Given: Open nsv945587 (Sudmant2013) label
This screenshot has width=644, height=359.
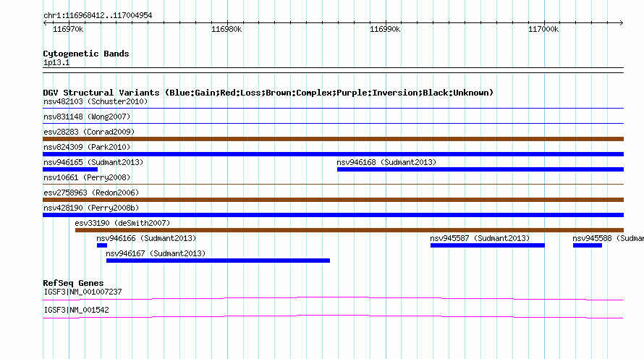Looking at the screenshot, I should 480,238.
